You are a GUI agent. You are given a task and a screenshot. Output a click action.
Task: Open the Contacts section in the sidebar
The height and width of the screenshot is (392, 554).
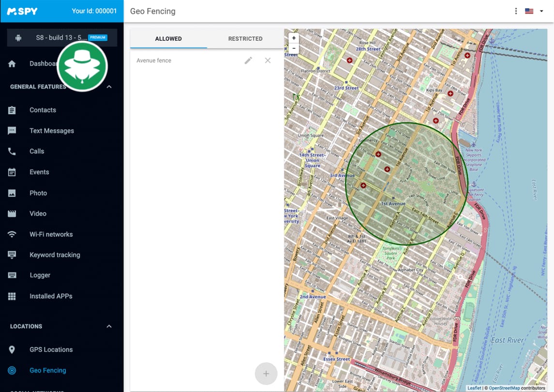[x=43, y=110]
